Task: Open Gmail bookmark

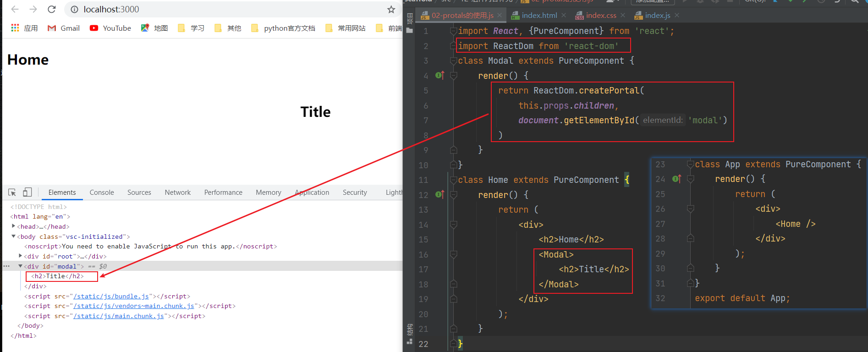Action: click(x=64, y=28)
